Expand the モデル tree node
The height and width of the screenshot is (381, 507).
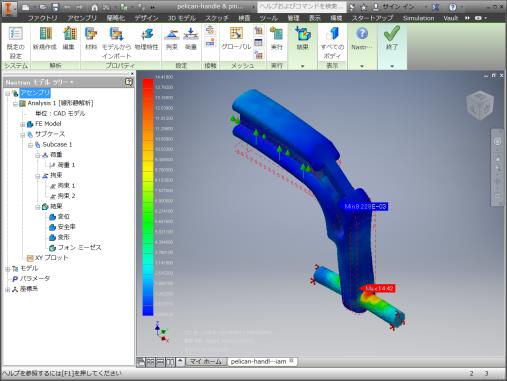click(7, 269)
